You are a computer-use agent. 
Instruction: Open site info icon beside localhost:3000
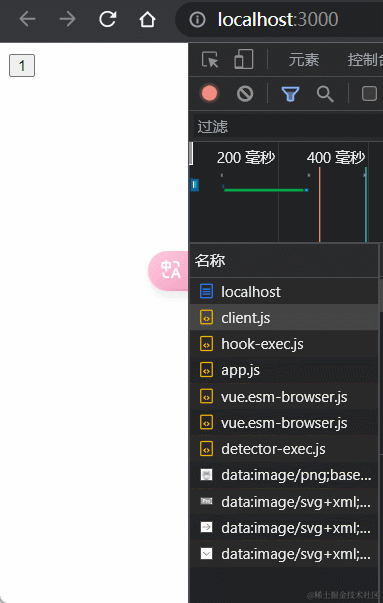pos(197,19)
